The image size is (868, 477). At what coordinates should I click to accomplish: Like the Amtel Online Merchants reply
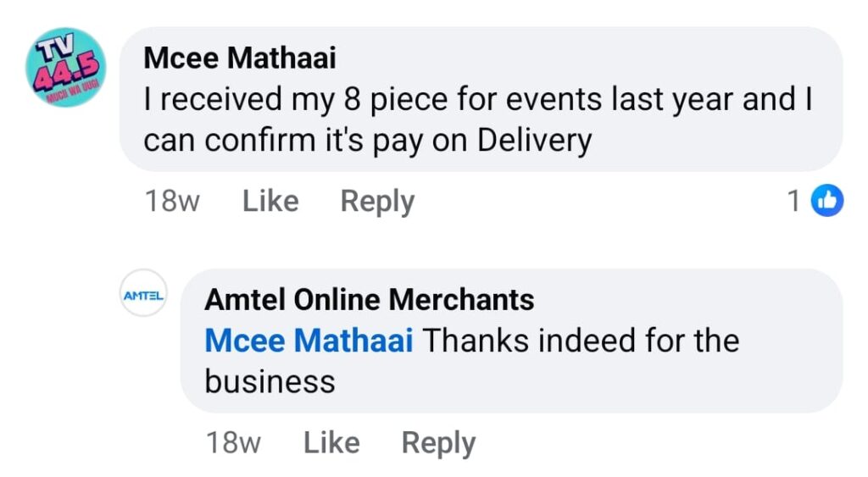point(331,443)
